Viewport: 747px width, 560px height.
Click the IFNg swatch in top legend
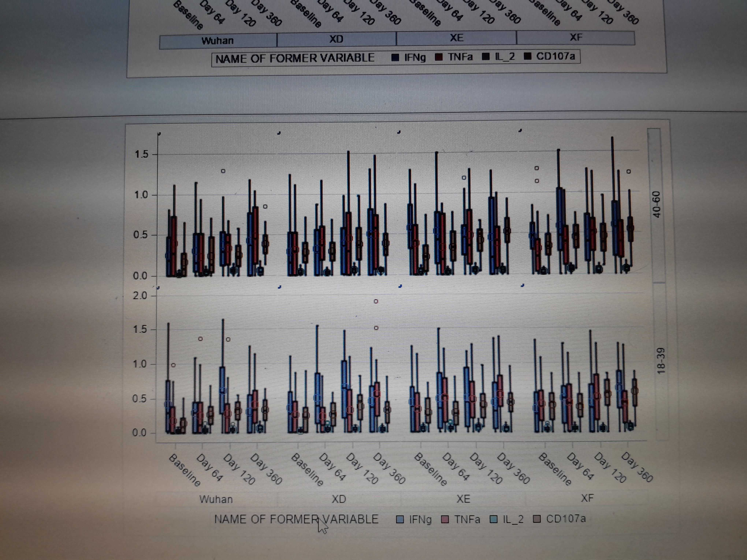tap(395, 58)
